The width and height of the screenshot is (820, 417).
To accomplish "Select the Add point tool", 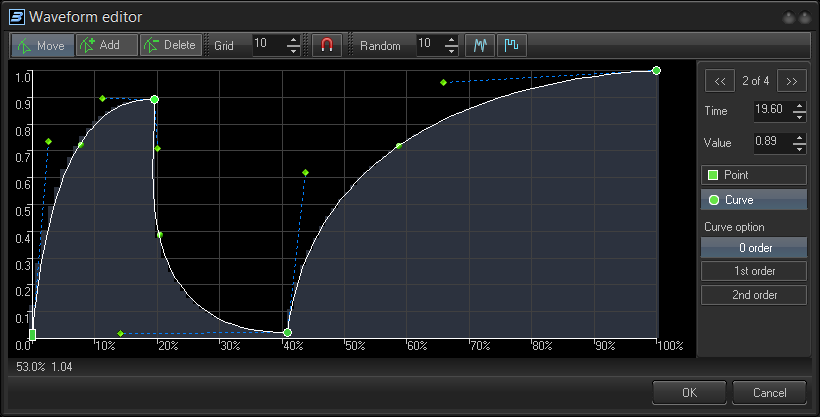I will pyautogui.click(x=106, y=45).
